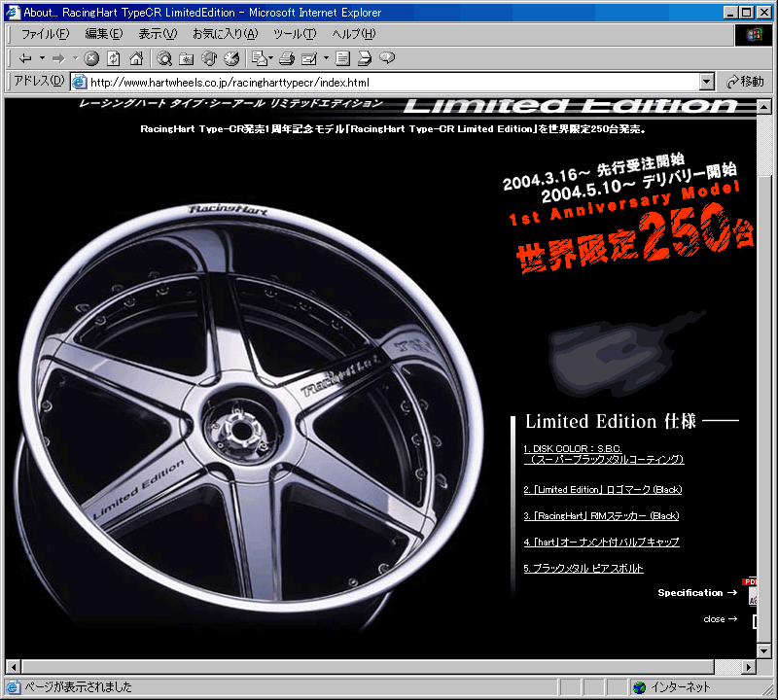Click the horizontal scrollbar thumb

[368, 667]
